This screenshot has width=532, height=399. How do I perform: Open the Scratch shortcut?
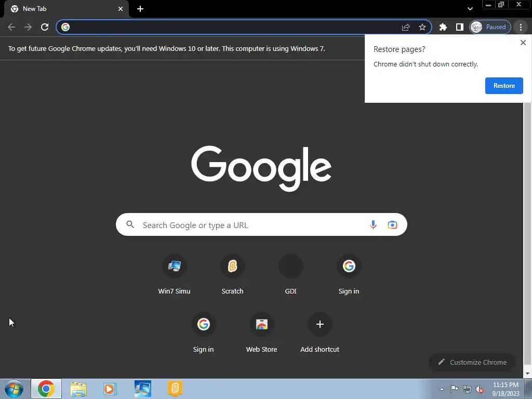point(232,275)
